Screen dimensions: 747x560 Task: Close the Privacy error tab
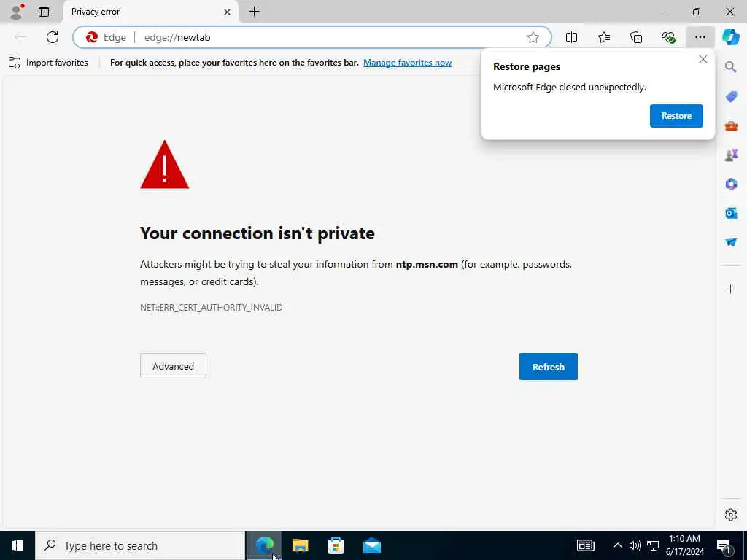pos(228,12)
